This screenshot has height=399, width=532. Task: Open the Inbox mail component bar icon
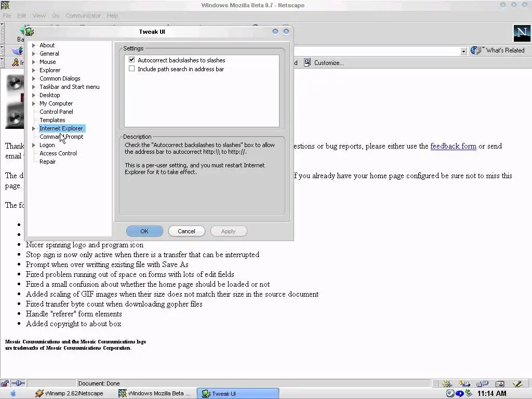point(464,384)
